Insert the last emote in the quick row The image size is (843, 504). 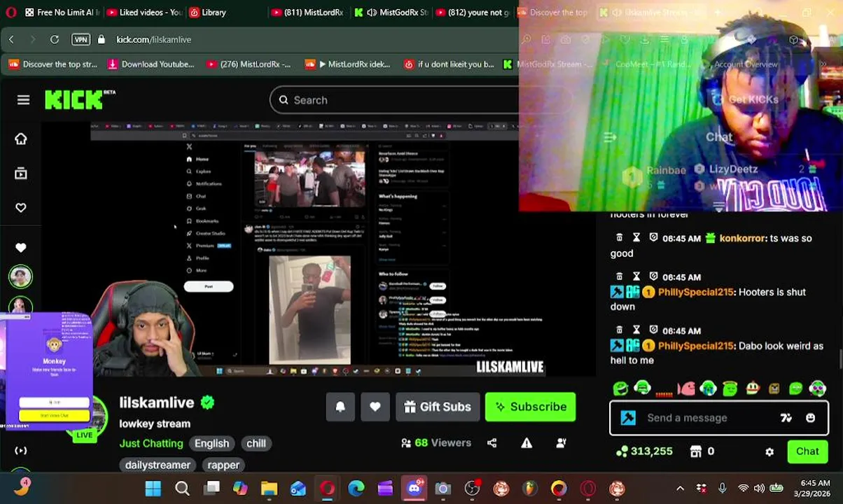click(818, 388)
